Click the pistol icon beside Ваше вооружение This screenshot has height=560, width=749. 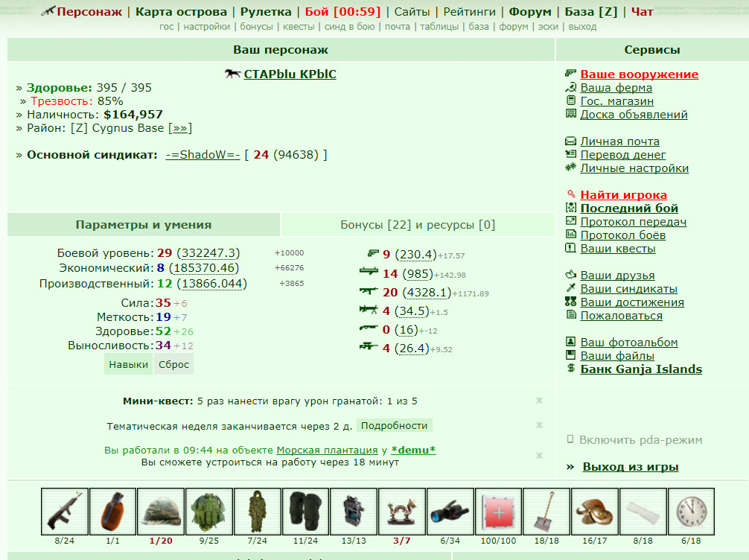[x=570, y=74]
